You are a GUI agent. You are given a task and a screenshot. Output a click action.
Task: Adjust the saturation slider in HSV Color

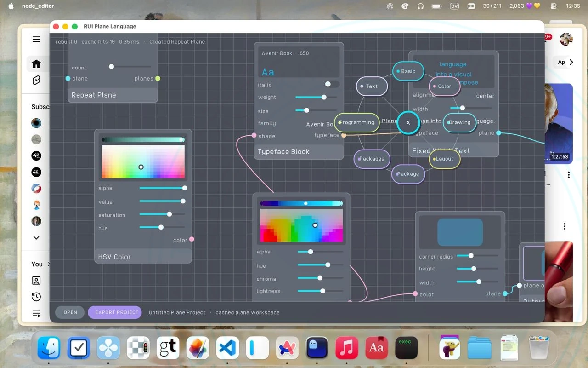click(162, 214)
